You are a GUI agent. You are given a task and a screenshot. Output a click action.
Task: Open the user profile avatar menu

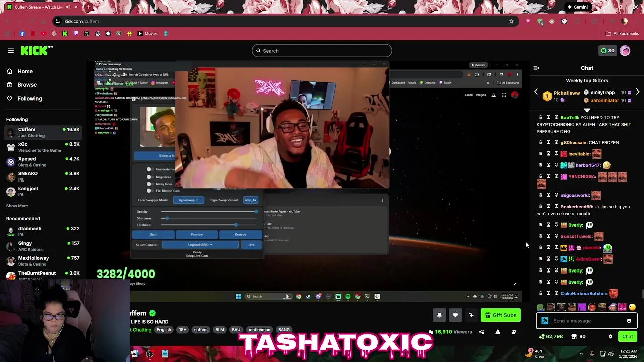tap(625, 51)
